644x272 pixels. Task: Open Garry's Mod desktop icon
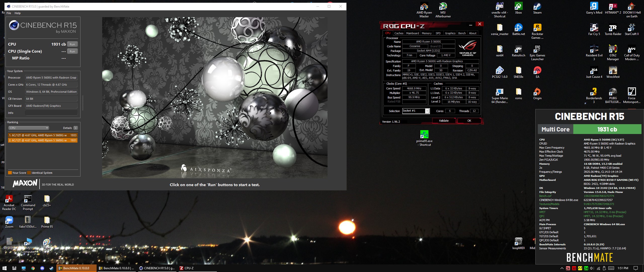point(594,8)
